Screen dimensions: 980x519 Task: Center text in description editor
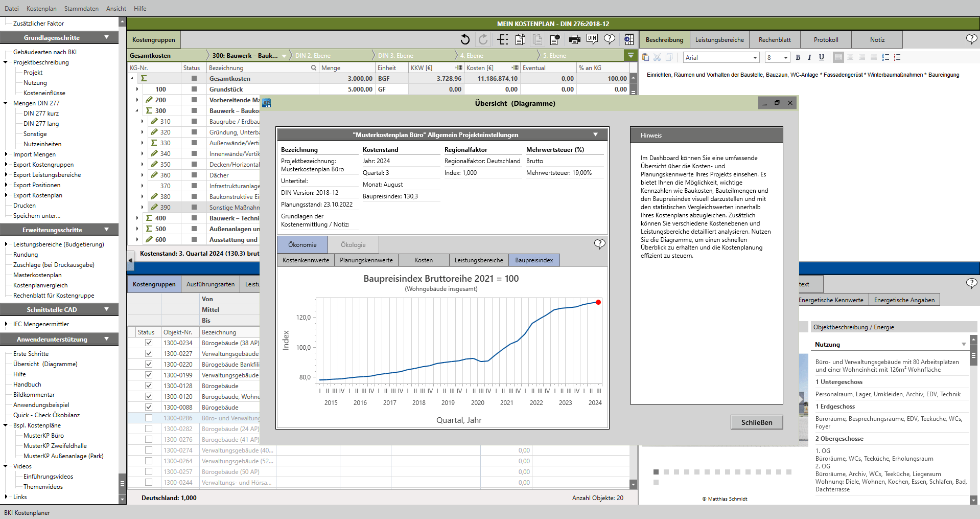[850, 57]
